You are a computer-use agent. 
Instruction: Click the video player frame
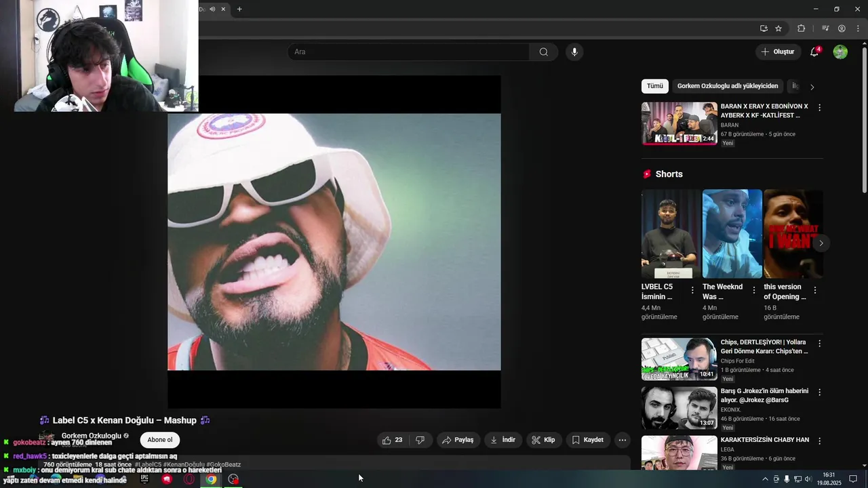click(x=334, y=242)
